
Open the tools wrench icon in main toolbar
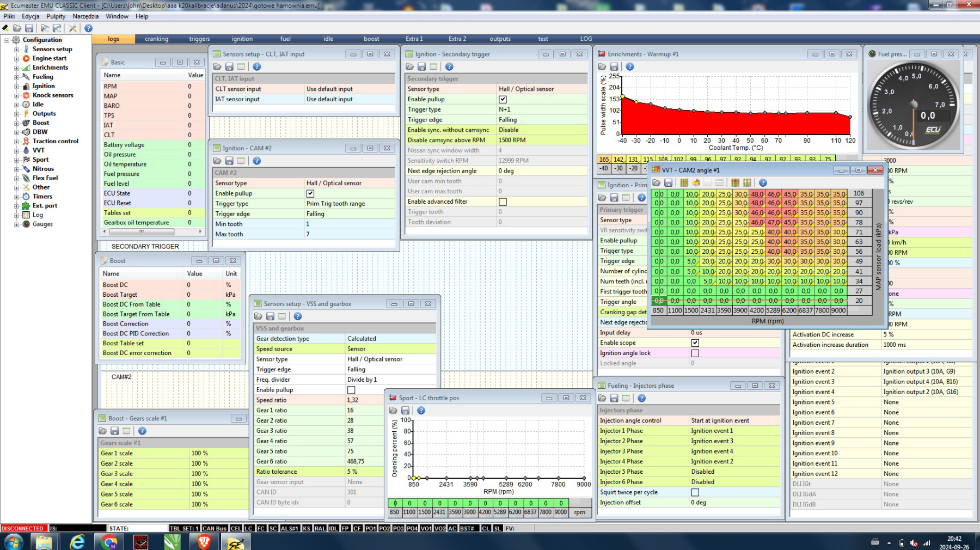tap(72, 28)
